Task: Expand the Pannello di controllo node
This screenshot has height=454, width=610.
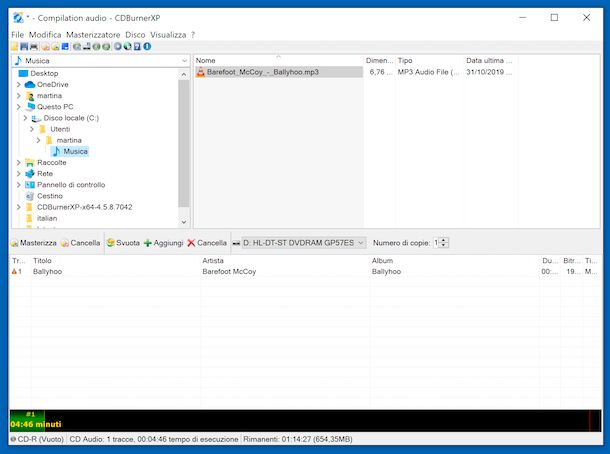Action: tap(18, 185)
